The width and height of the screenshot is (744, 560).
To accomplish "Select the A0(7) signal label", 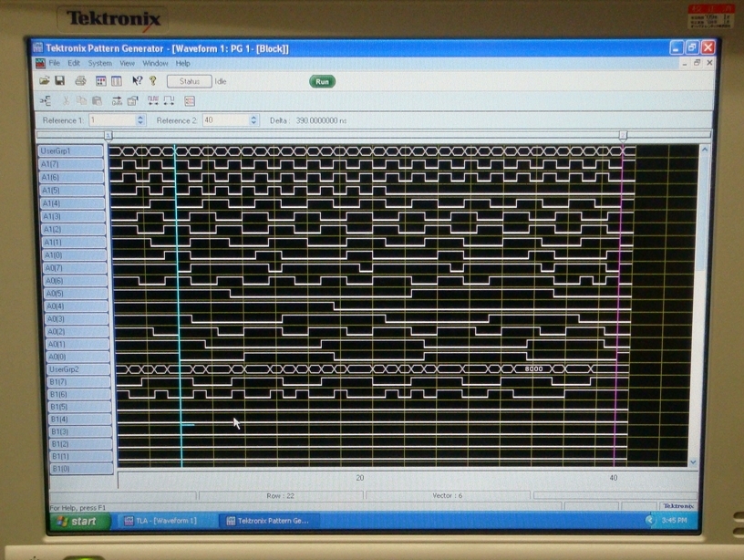I will [75, 268].
